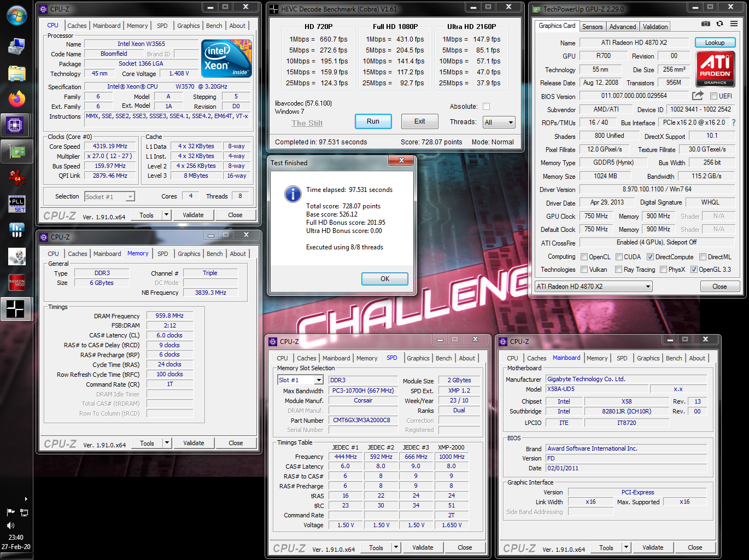Toggle the UEFI checkbox in GPU-Z
This screenshot has height=560, width=749.
713,96
